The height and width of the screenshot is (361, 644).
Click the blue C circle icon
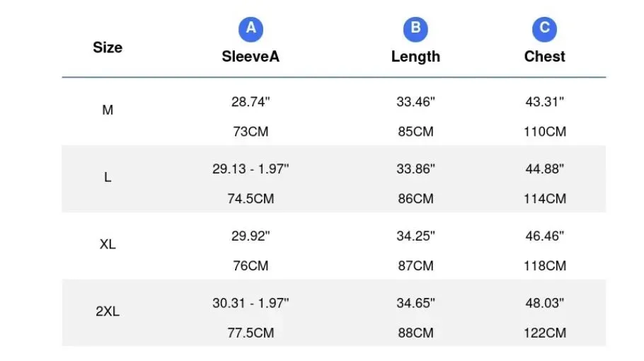point(544,29)
